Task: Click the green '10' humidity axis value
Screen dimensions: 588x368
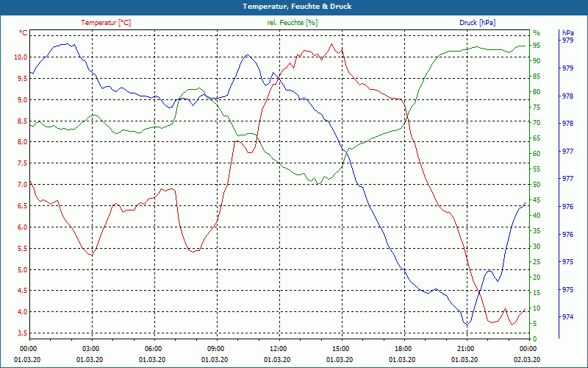Action: coord(537,308)
